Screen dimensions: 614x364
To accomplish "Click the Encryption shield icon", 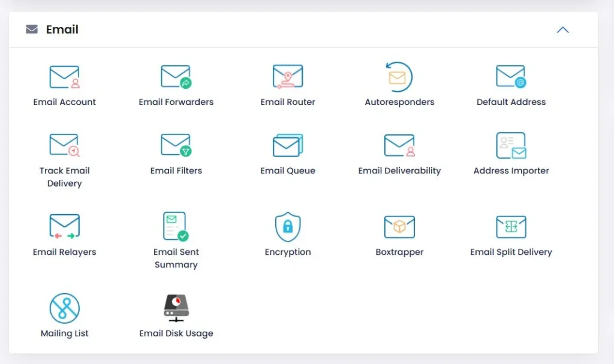I will (288, 227).
